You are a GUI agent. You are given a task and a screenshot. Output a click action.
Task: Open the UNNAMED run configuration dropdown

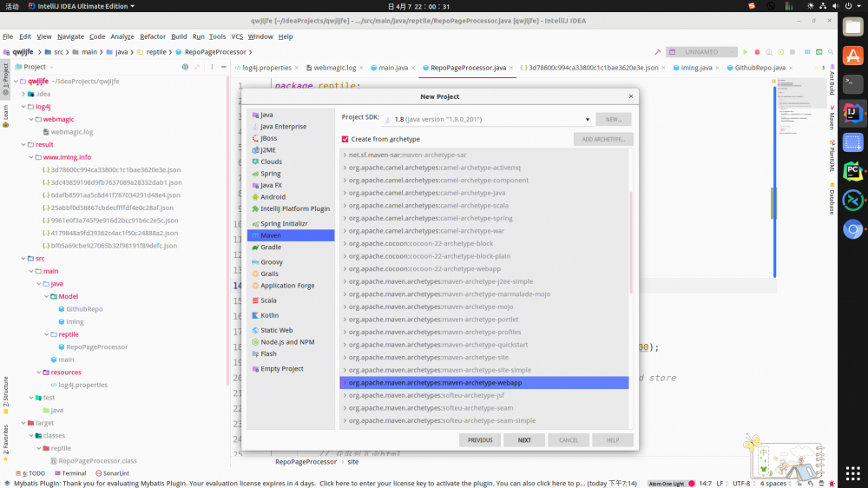pyautogui.click(x=702, y=52)
